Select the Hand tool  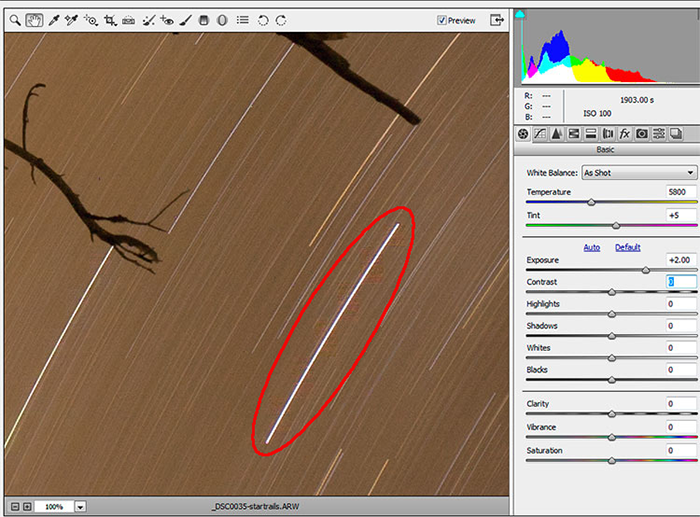34,21
